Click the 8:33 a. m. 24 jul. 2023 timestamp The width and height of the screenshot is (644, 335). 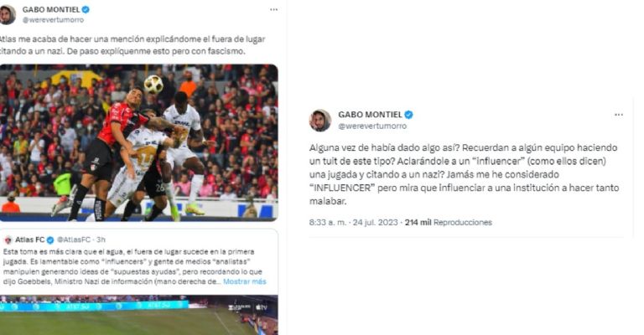click(353, 222)
